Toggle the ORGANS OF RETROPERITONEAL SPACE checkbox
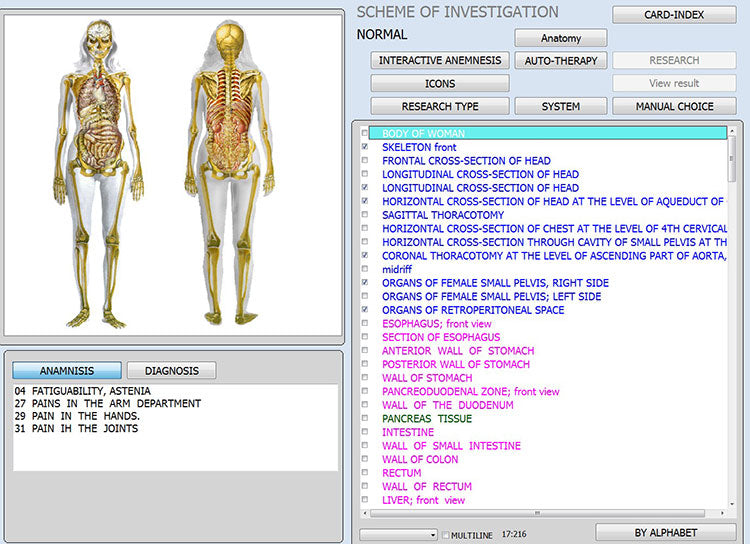Screen dimensions: 750x544 (x=364, y=310)
